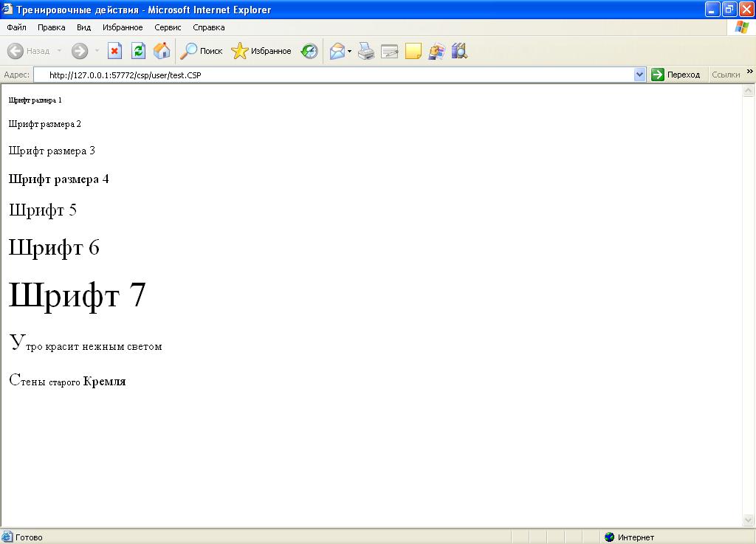The image size is (756, 544).
Task: Open the Справка menu
Action: click(209, 27)
